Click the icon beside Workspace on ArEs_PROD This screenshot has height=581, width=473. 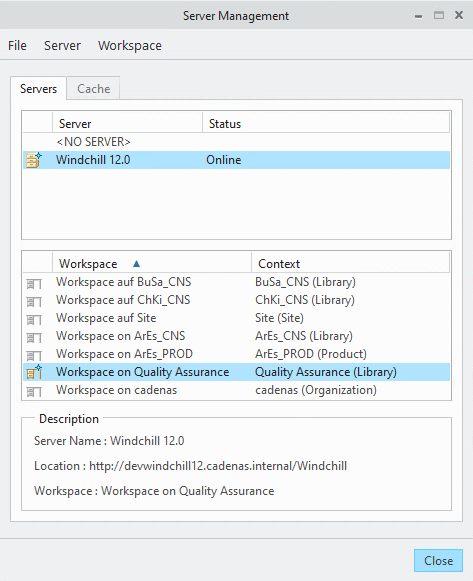tap(34, 356)
